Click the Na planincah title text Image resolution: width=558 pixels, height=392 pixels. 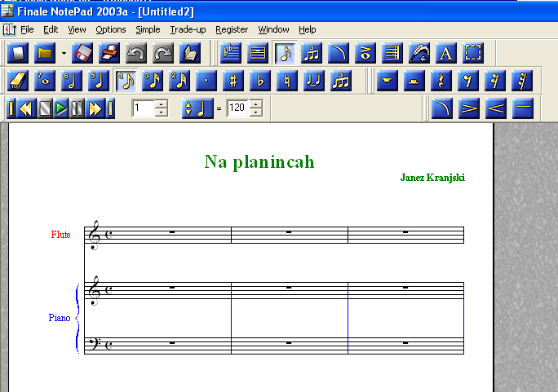[259, 161]
